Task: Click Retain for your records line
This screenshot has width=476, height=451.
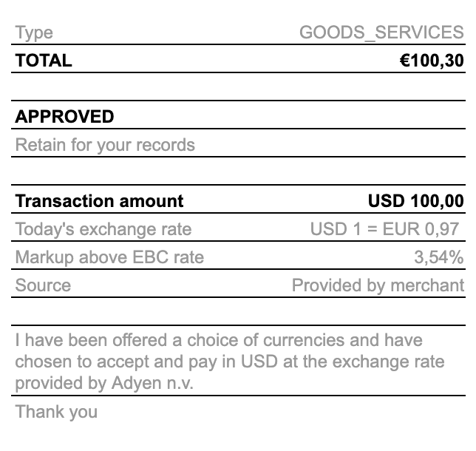Action: coord(105,145)
